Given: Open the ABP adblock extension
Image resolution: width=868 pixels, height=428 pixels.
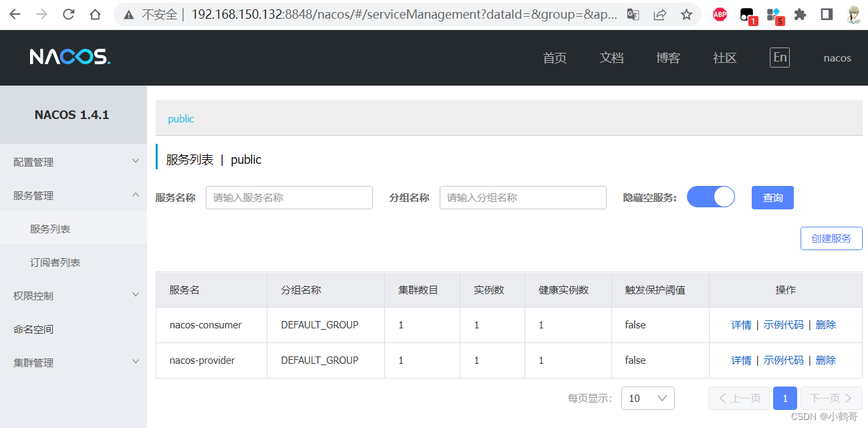Looking at the screenshot, I should click(x=720, y=15).
